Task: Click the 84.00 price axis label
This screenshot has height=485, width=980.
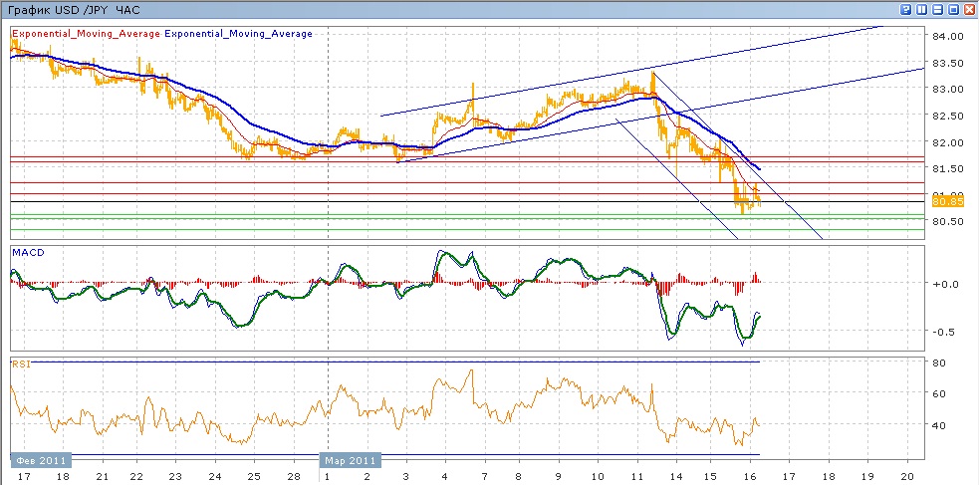Action: tap(949, 37)
